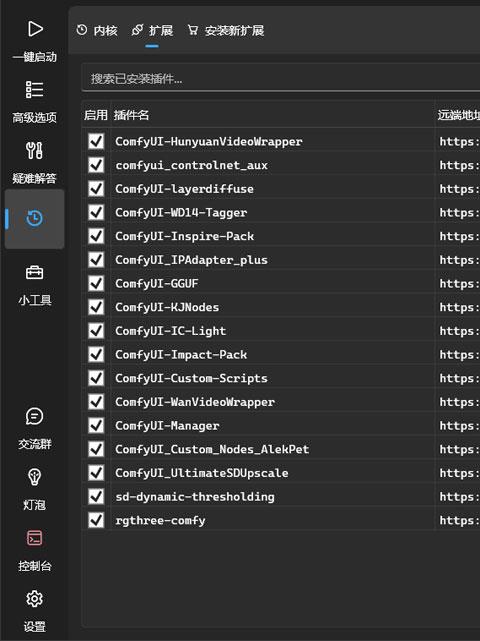Switch to the 扩展 tab
The image size is (480, 641).
point(152,31)
